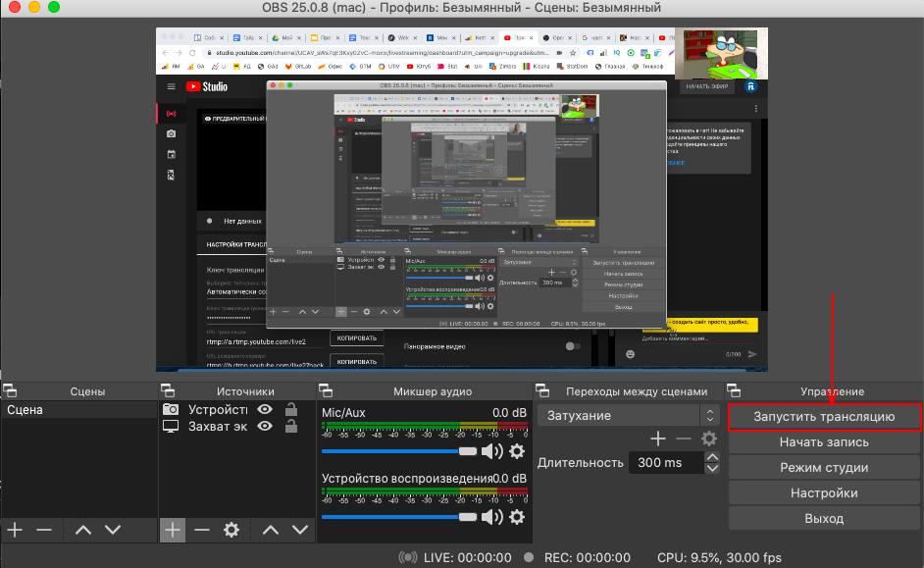This screenshot has width=924, height=568.
Task: Undock the Сцены panel icon
Action: 10,390
